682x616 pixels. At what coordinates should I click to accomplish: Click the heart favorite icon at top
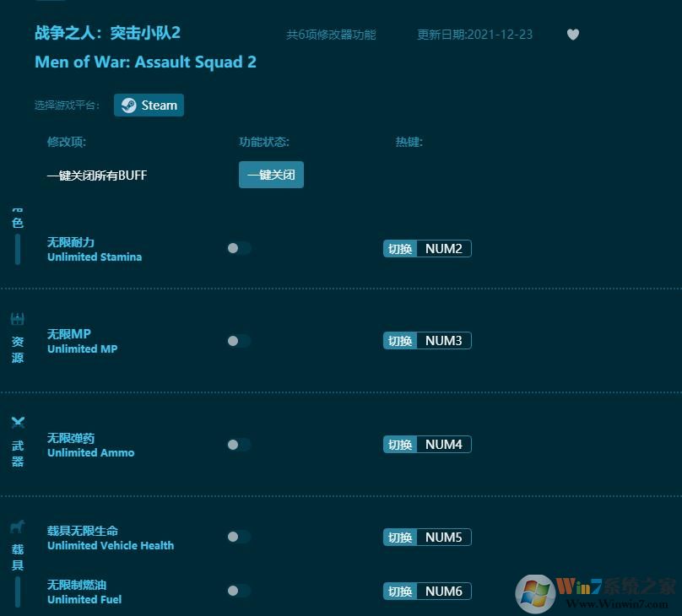[573, 35]
